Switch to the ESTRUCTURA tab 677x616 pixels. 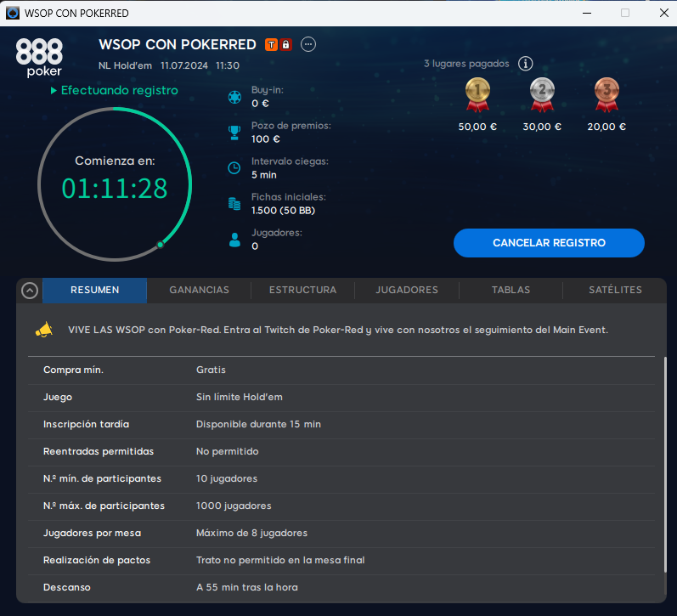(303, 291)
